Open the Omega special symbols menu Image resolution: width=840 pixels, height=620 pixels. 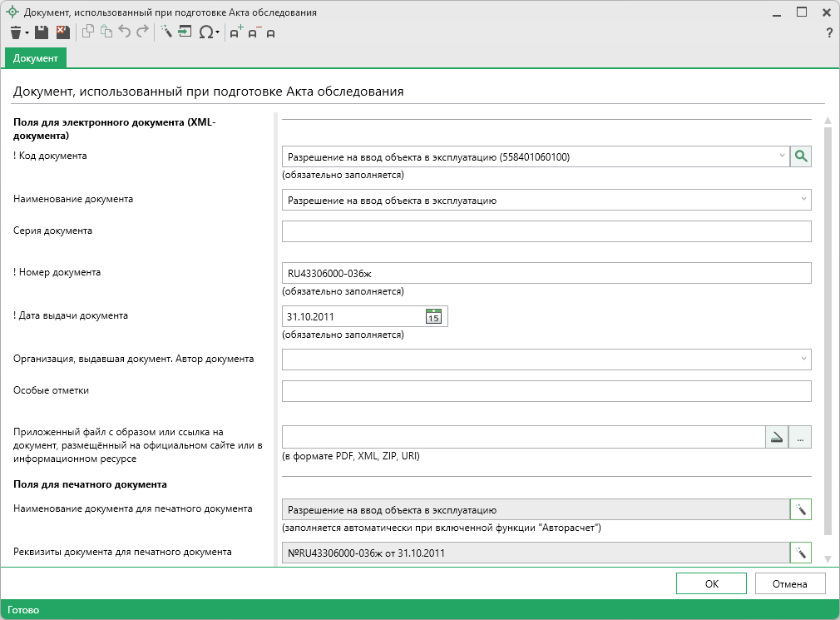click(207, 32)
